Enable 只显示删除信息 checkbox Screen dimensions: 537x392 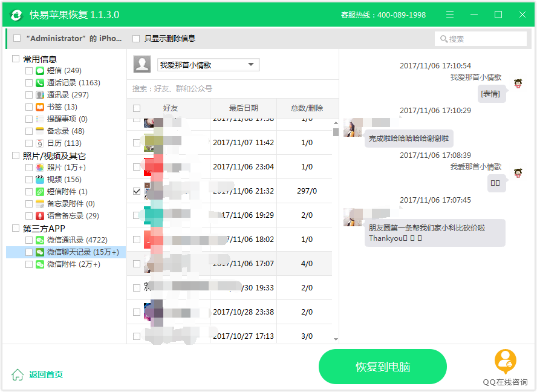coord(136,39)
